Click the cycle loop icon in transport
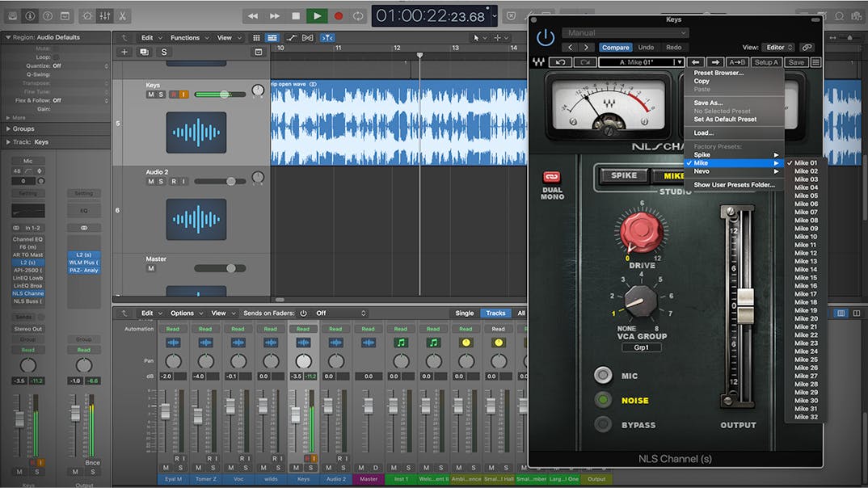The image size is (868, 488). (358, 15)
